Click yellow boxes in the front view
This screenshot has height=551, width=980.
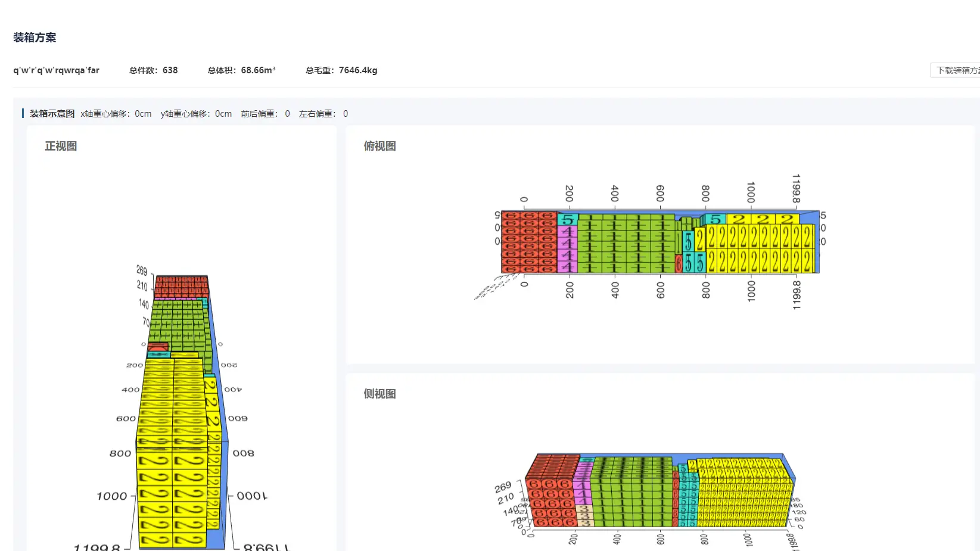[173, 452]
